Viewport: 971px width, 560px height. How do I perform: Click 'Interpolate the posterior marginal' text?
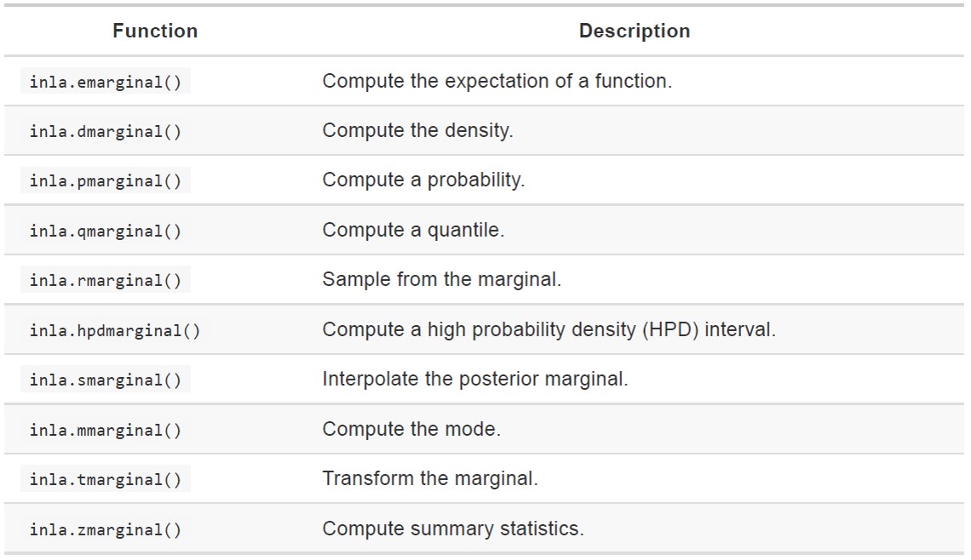[474, 379]
